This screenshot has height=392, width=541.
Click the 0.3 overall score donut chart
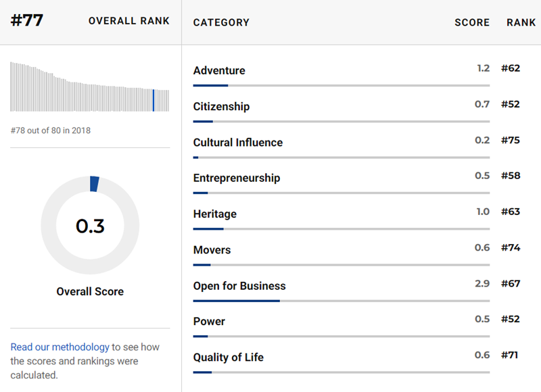[90, 226]
